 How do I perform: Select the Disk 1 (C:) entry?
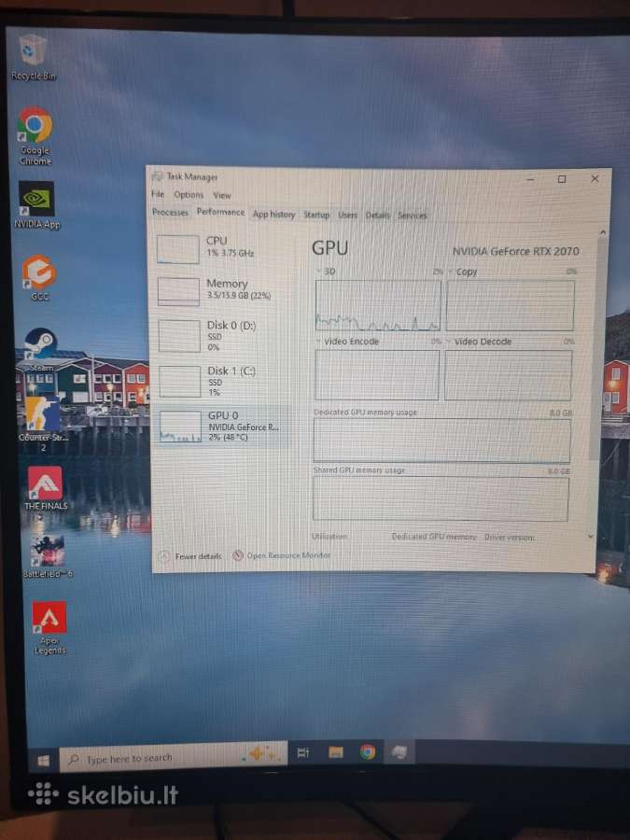[222, 381]
